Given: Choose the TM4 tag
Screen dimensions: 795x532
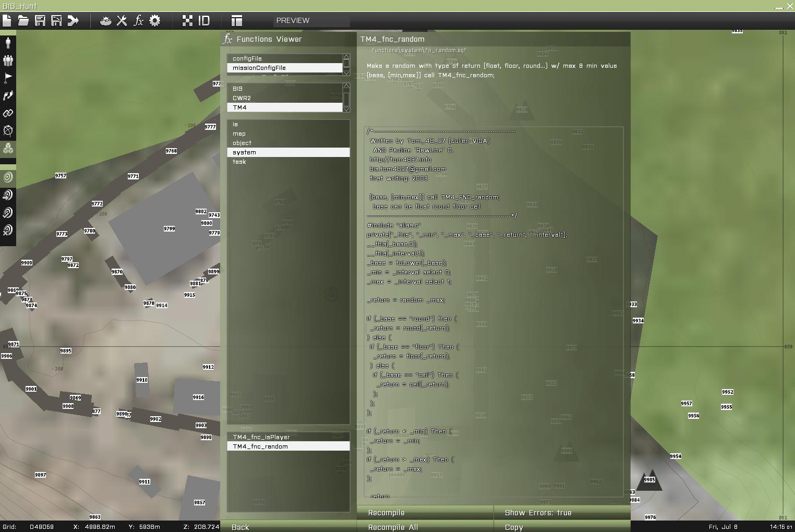Looking at the screenshot, I should coord(285,107).
